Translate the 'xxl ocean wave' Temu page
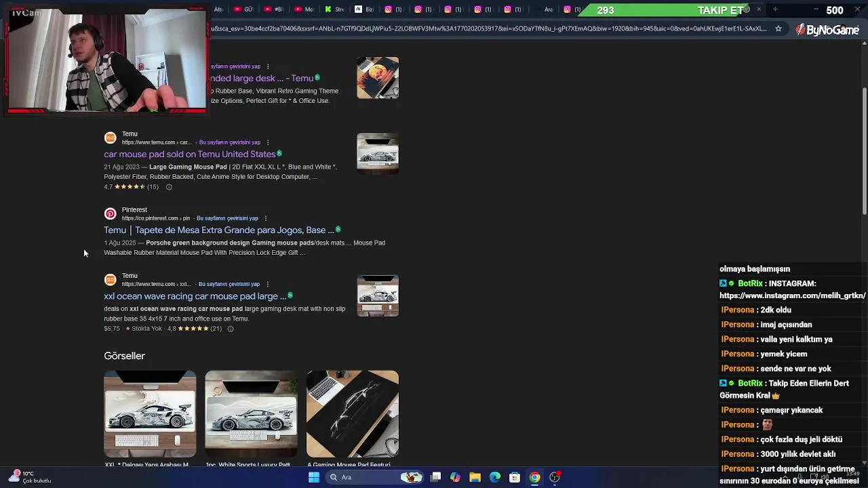868x488 pixels. click(x=229, y=284)
